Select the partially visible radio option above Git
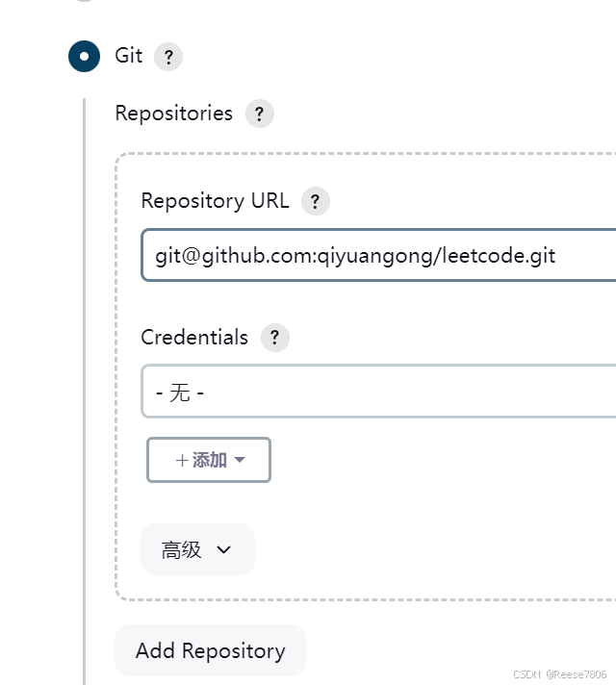 pos(84,0)
